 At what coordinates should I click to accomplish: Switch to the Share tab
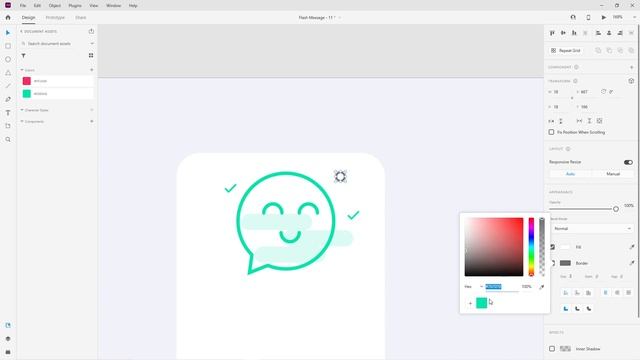(80, 18)
